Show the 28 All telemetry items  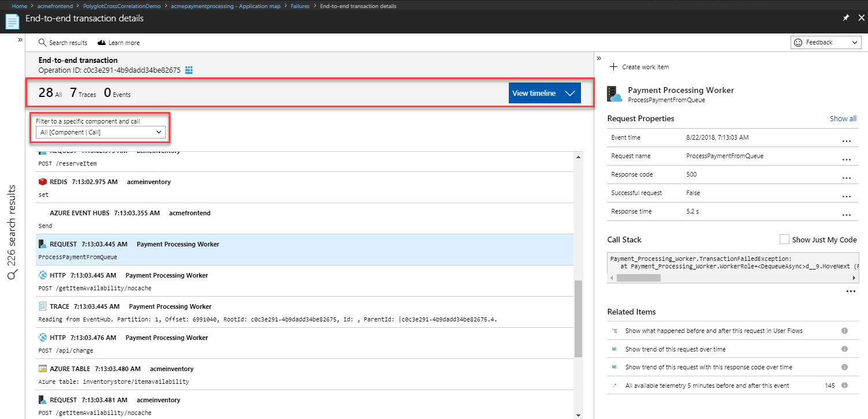point(50,93)
